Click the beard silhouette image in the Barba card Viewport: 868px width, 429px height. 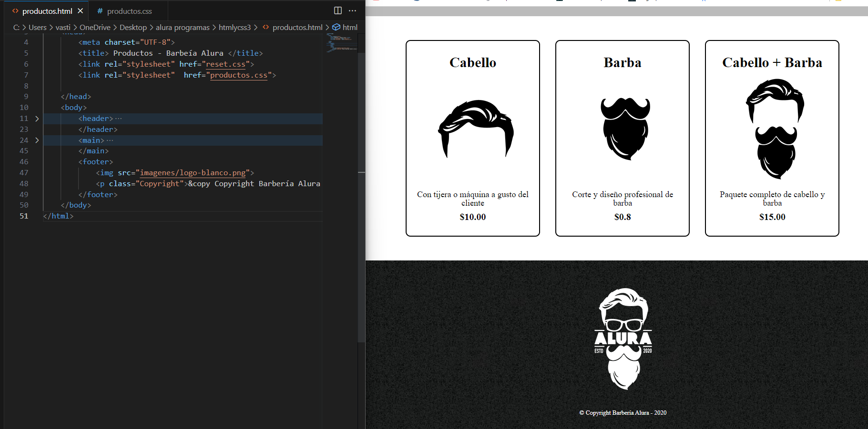tap(625, 129)
